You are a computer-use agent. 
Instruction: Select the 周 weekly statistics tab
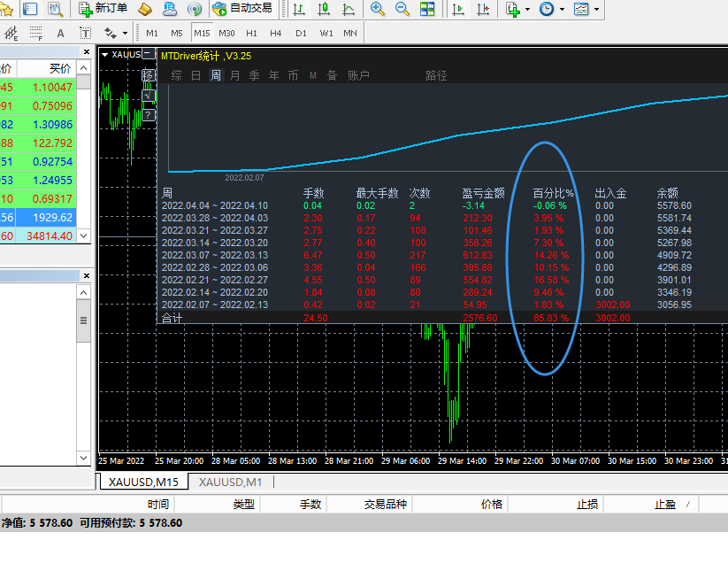click(216, 75)
